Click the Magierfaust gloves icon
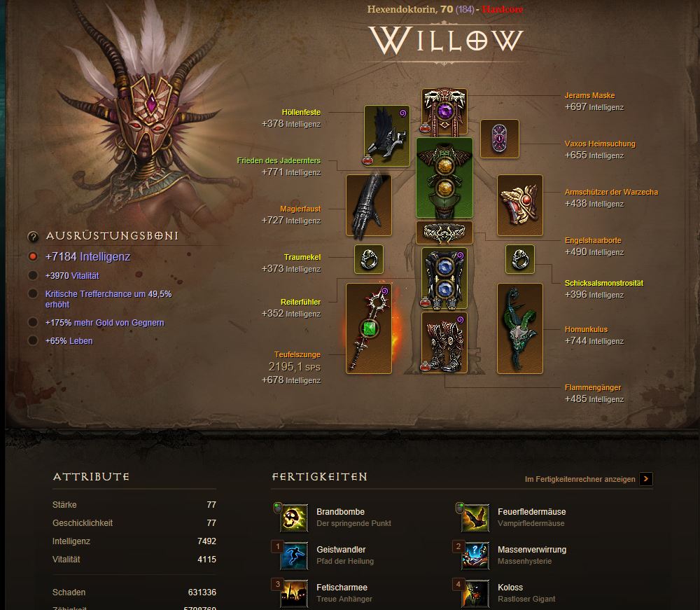 (x=369, y=205)
